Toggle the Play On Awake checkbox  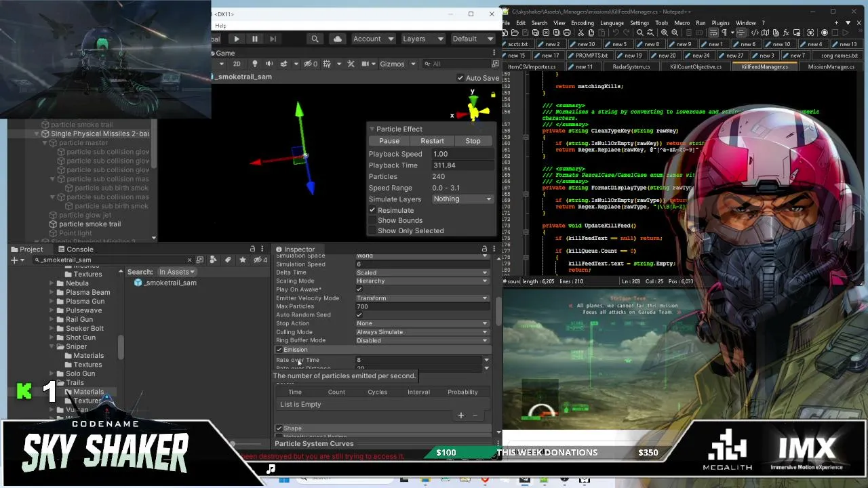point(359,289)
